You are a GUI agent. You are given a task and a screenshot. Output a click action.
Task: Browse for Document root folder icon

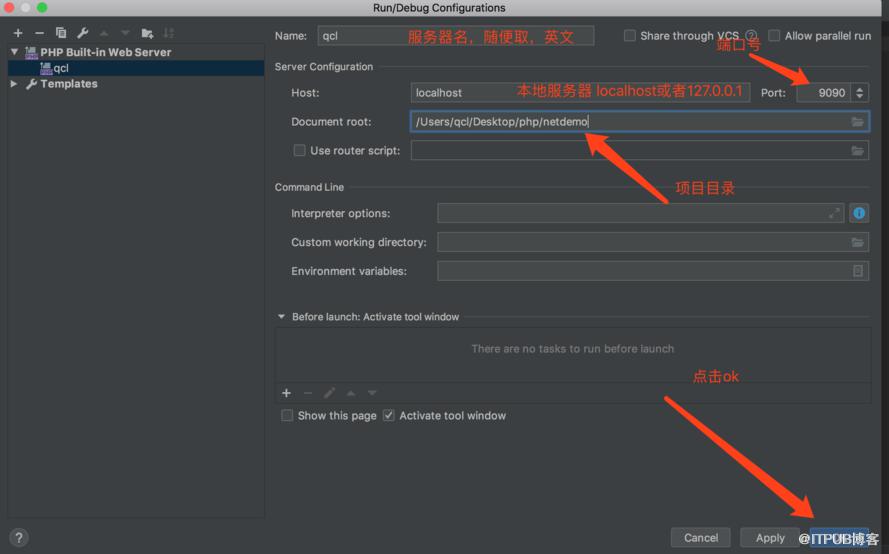point(857,122)
